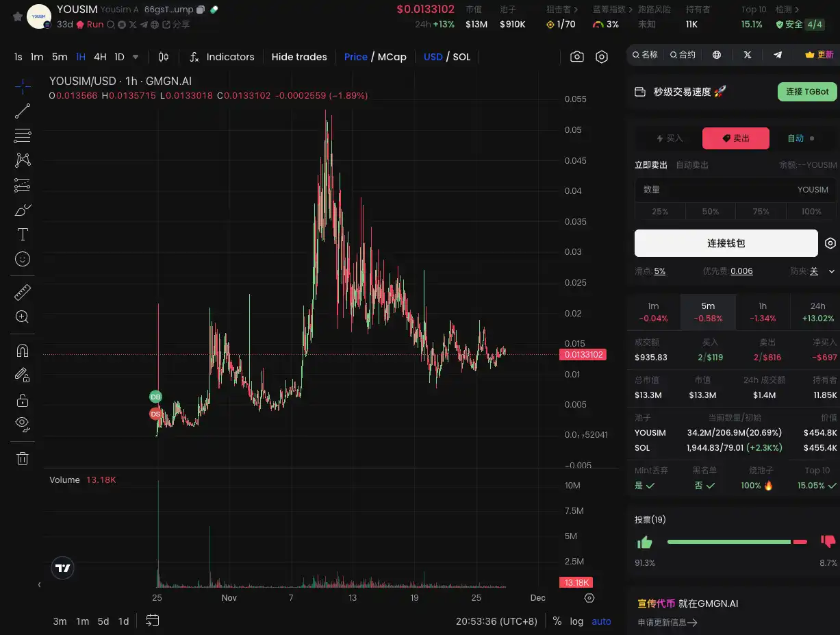Click the 连接钱包 connect wallet button
The height and width of the screenshot is (635, 840).
726,243
